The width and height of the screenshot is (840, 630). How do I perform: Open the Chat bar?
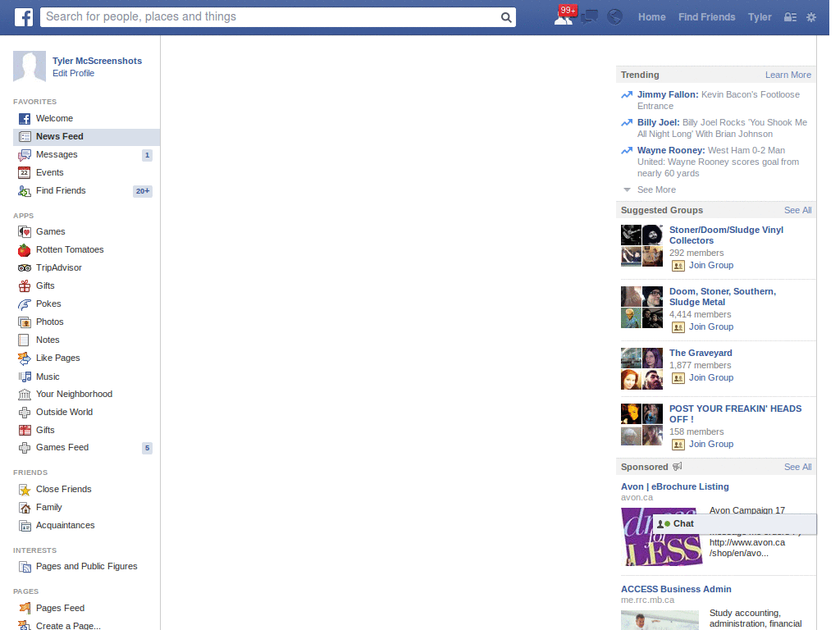[734, 524]
